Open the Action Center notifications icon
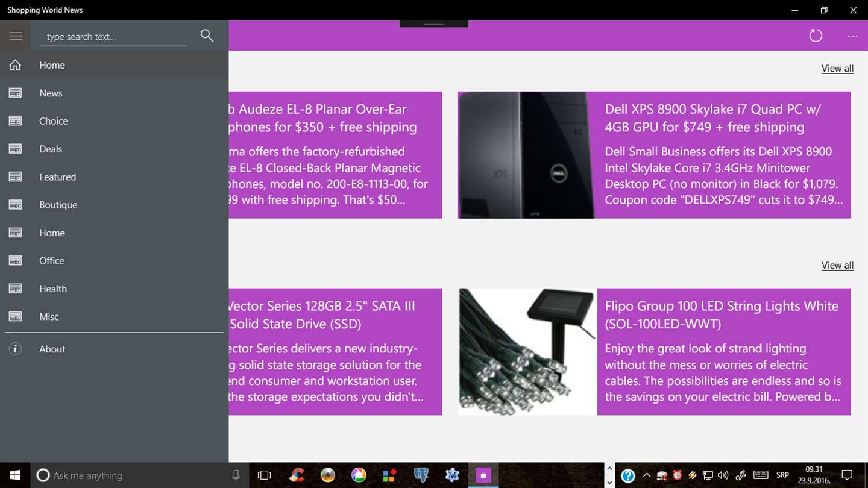The width and height of the screenshot is (868, 488). pyautogui.click(x=847, y=475)
